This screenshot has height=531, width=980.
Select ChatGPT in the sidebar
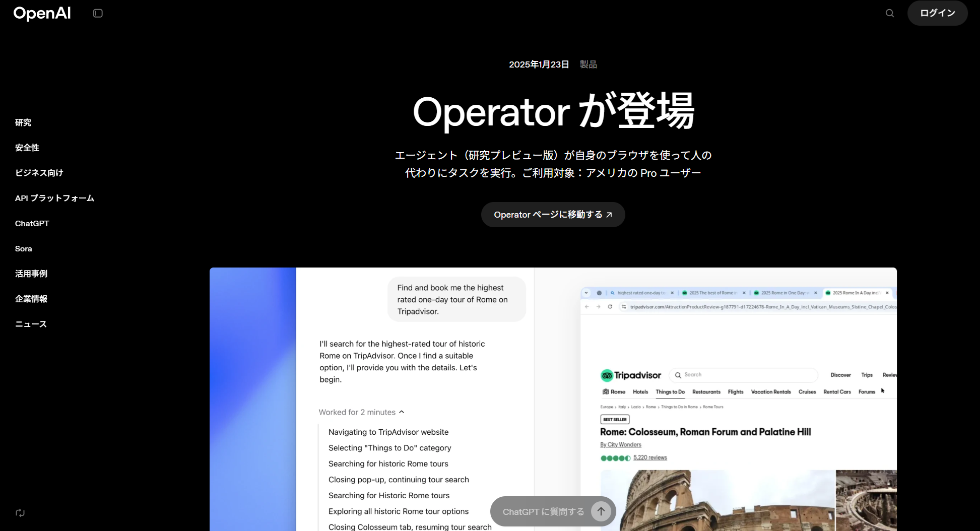(x=32, y=223)
